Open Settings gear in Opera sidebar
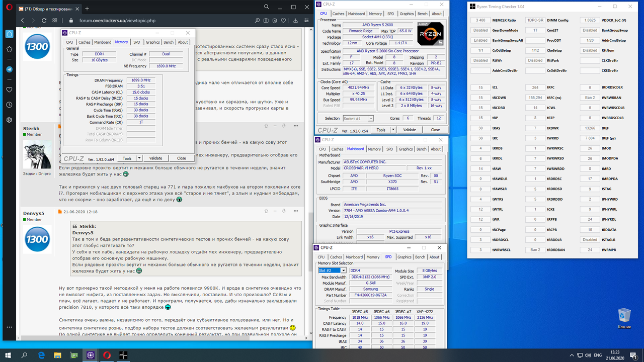Screen dimensions: 644x362 click(9, 120)
